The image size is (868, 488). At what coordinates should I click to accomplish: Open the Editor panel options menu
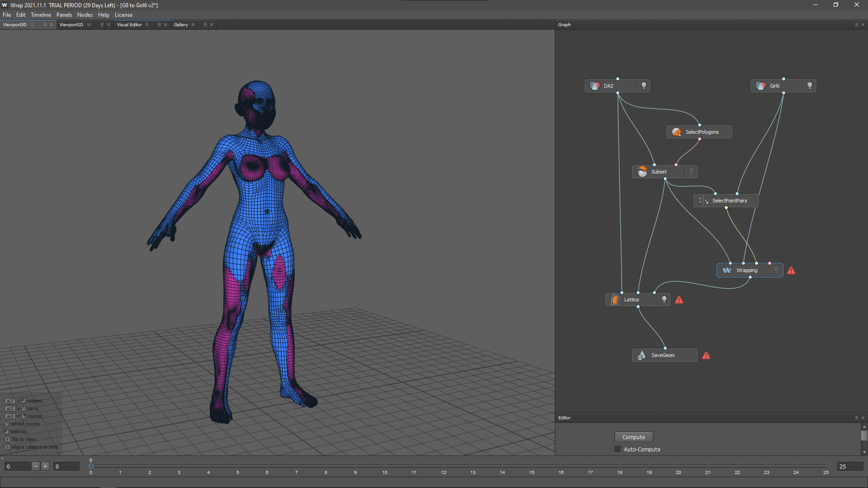856,418
